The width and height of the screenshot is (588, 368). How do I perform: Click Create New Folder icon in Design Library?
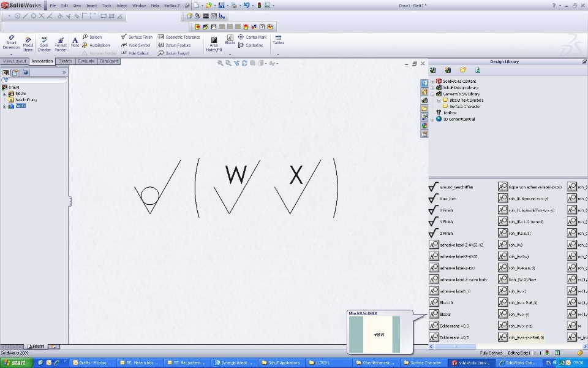463,70
